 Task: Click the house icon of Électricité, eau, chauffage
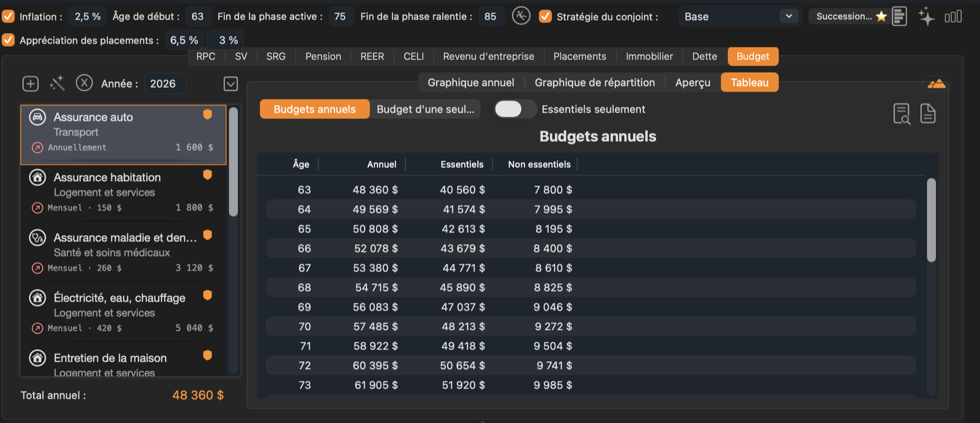click(x=37, y=298)
